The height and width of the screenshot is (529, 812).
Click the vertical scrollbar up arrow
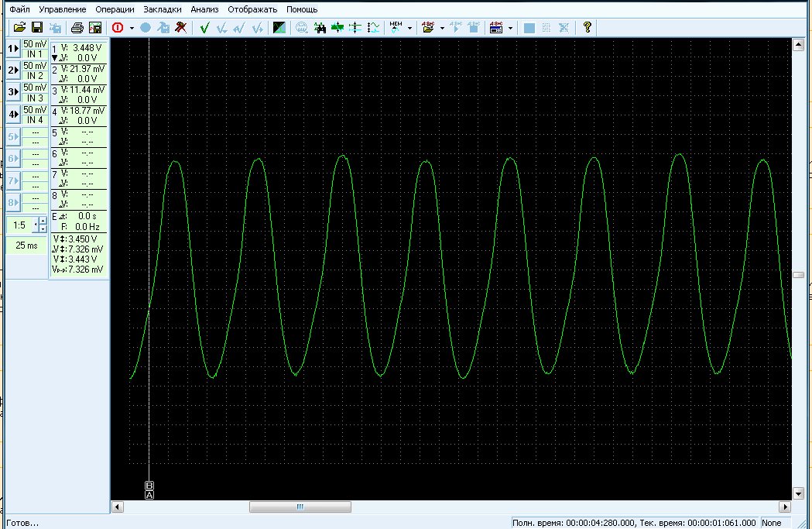click(x=798, y=45)
